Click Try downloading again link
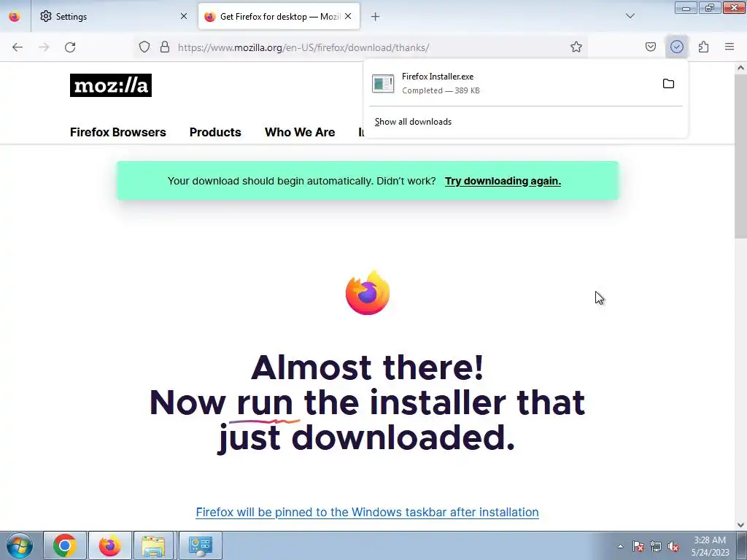 [503, 181]
